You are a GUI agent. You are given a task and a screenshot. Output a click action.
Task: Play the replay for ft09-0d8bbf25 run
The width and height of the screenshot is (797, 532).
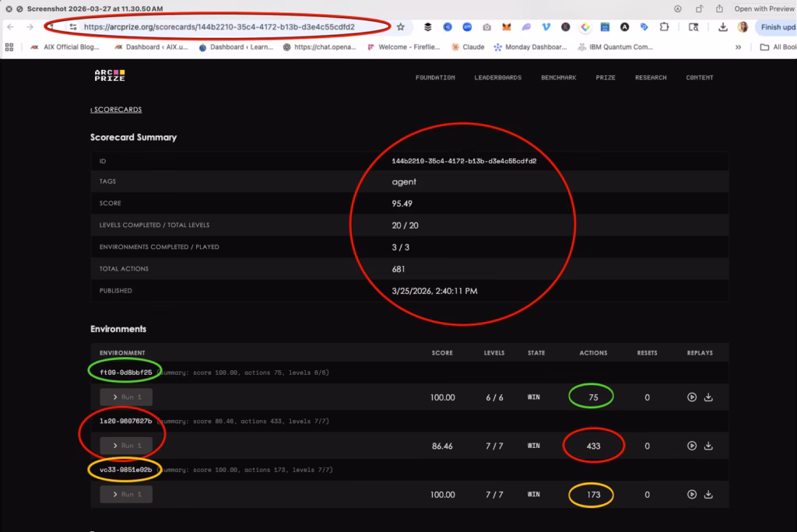click(692, 397)
